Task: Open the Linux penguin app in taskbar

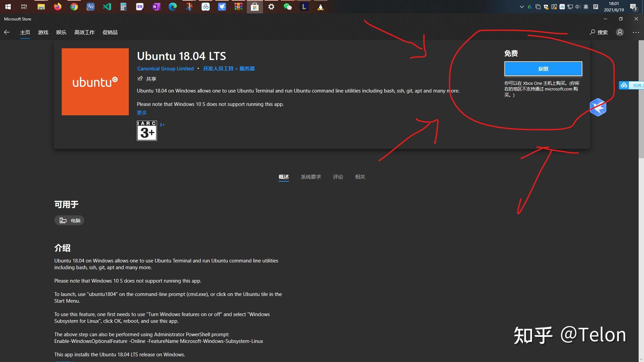Action: pyautogui.click(x=321, y=7)
